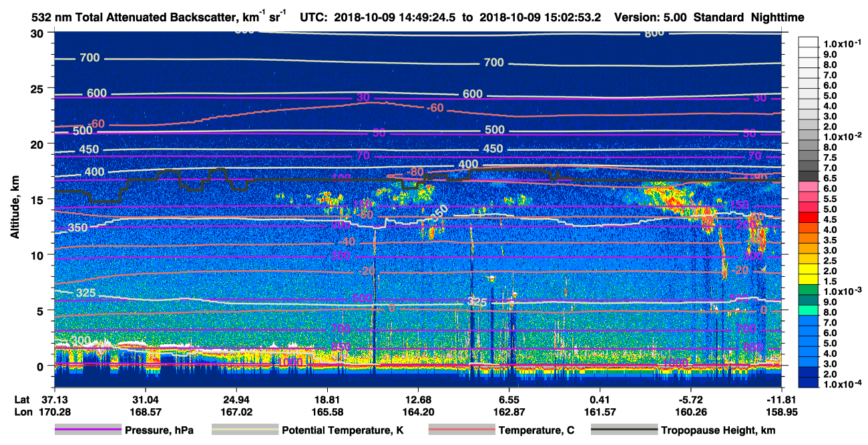This screenshot has width=868, height=445.
Task: Click the 'Lat' row label
Action: click(22, 399)
